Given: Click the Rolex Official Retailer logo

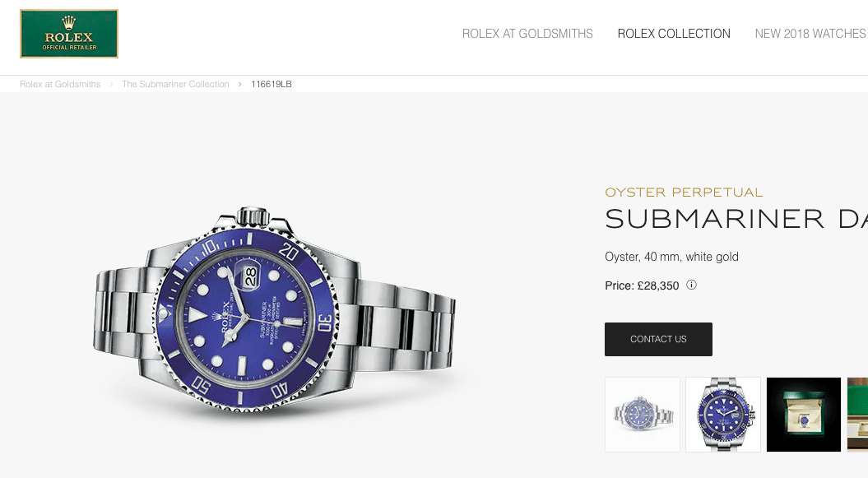Looking at the screenshot, I should click(69, 34).
